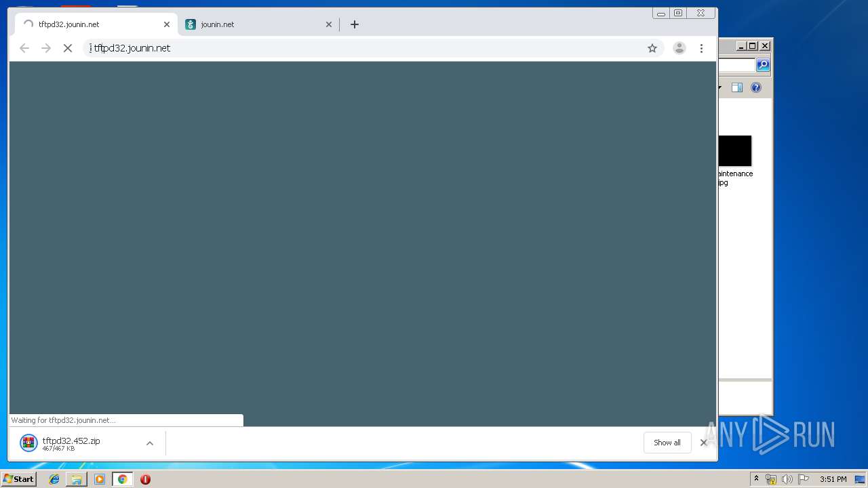868x488 pixels.
Task: Minimize the Explorer window
Action: point(741,46)
